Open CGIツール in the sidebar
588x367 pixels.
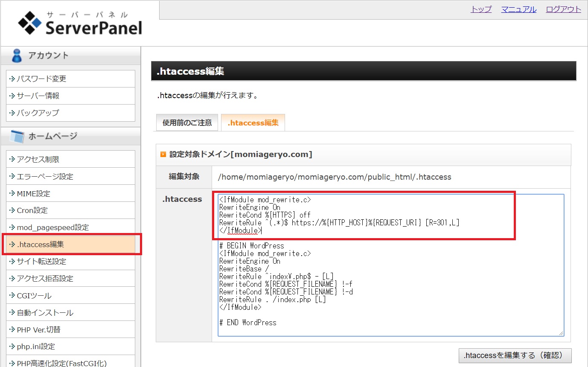pos(71,296)
